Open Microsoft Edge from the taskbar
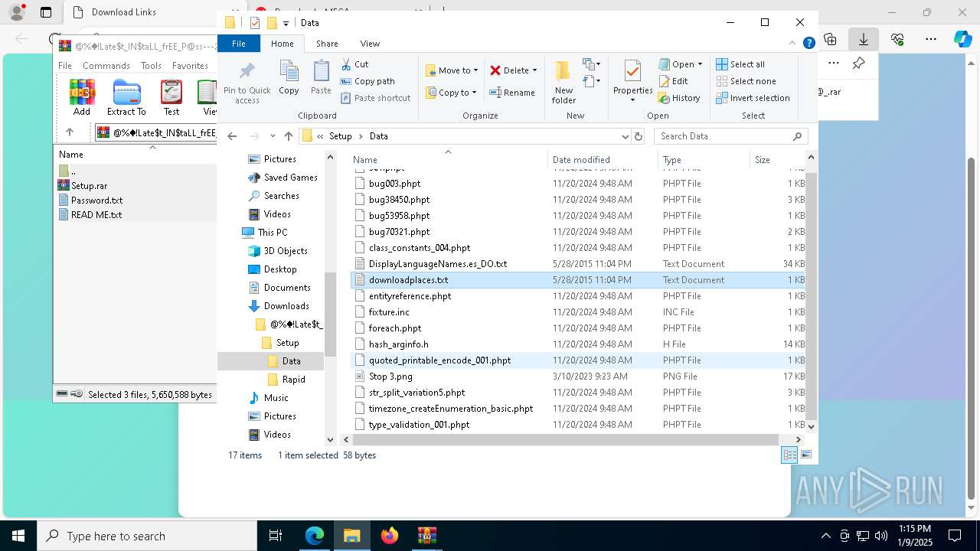The image size is (980, 551). pos(315,536)
